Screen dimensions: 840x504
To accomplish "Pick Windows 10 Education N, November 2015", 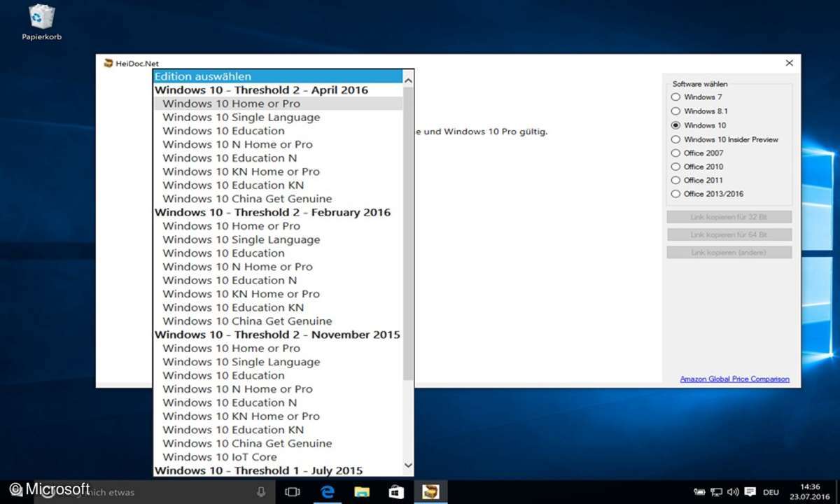I will coord(279,402).
